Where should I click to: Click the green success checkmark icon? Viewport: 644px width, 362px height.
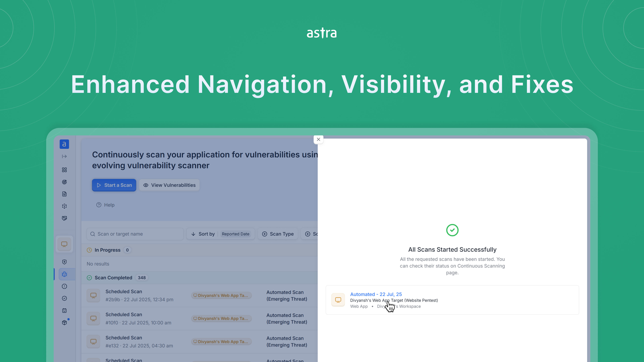click(x=452, y=230)
